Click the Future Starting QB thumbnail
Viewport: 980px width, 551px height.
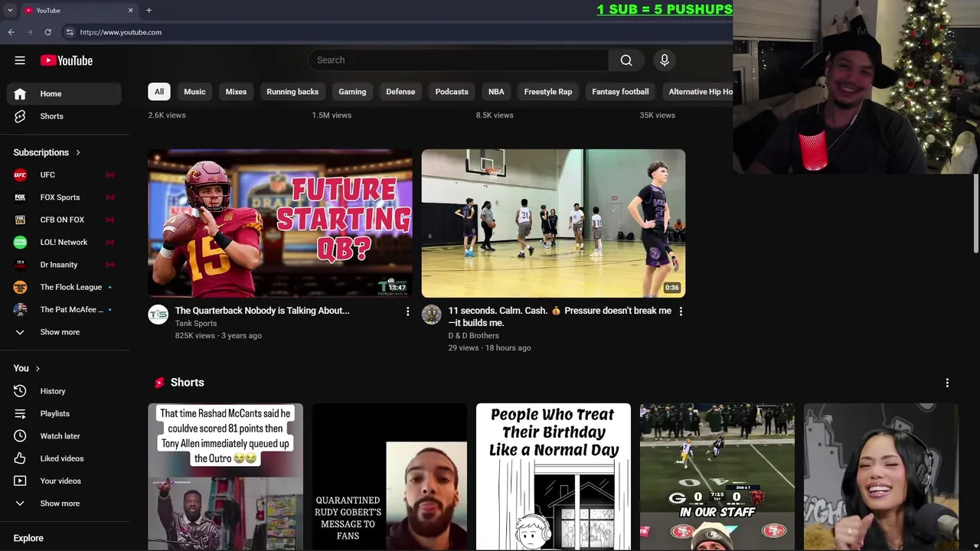280,223
